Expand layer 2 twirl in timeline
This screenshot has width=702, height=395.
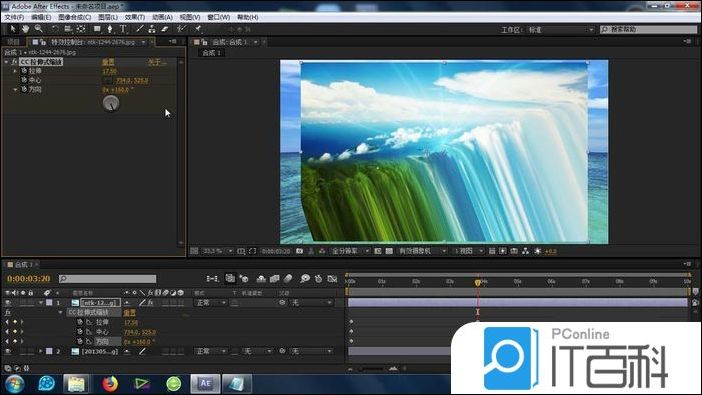pos(41,352)
